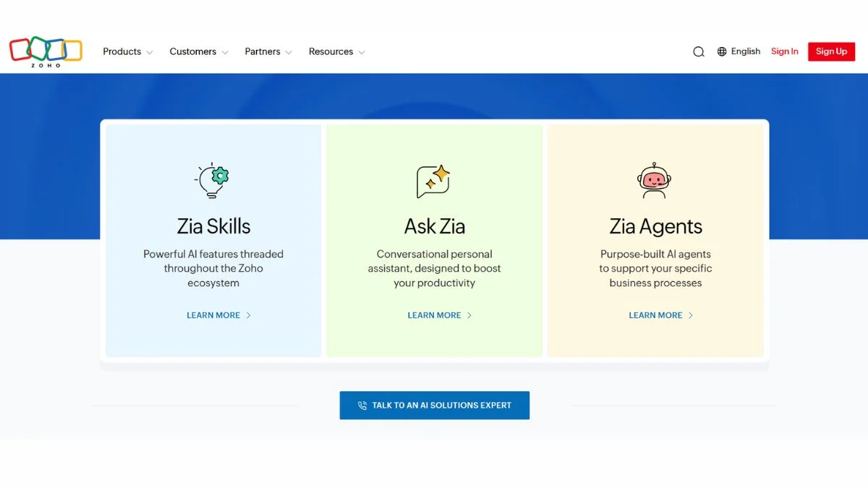868x488 pixels.
Task: Click arrow next to Ask Zia Learn More
Action: click(469, 315)
